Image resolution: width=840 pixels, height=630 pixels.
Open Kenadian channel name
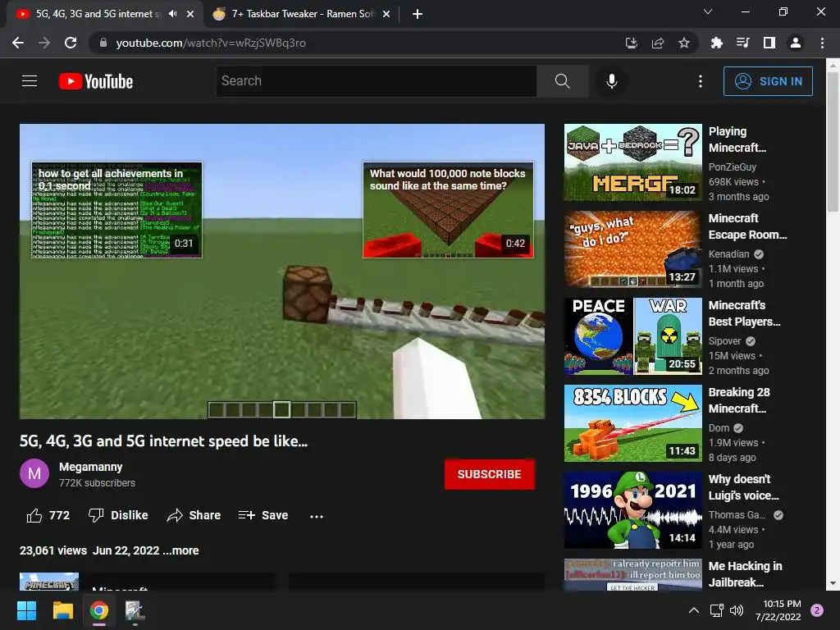728,254
